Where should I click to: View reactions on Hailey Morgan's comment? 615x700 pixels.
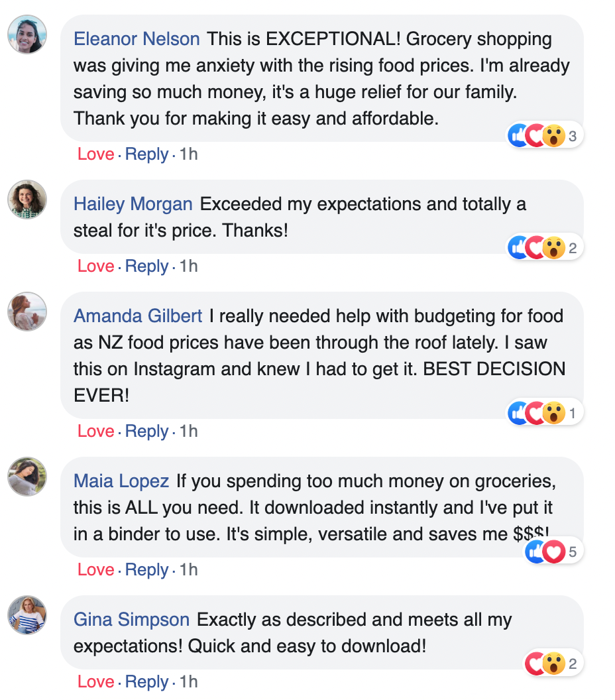pos(545,249)
